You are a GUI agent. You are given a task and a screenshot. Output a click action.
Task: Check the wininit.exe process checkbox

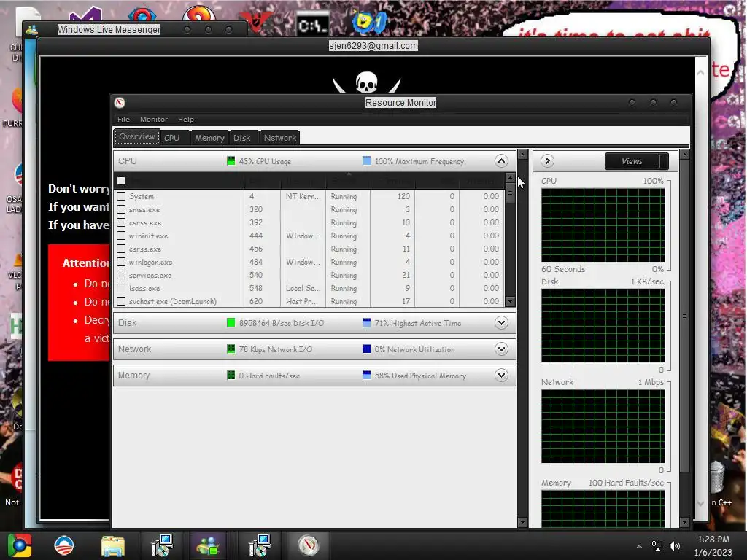pos(121,236)
